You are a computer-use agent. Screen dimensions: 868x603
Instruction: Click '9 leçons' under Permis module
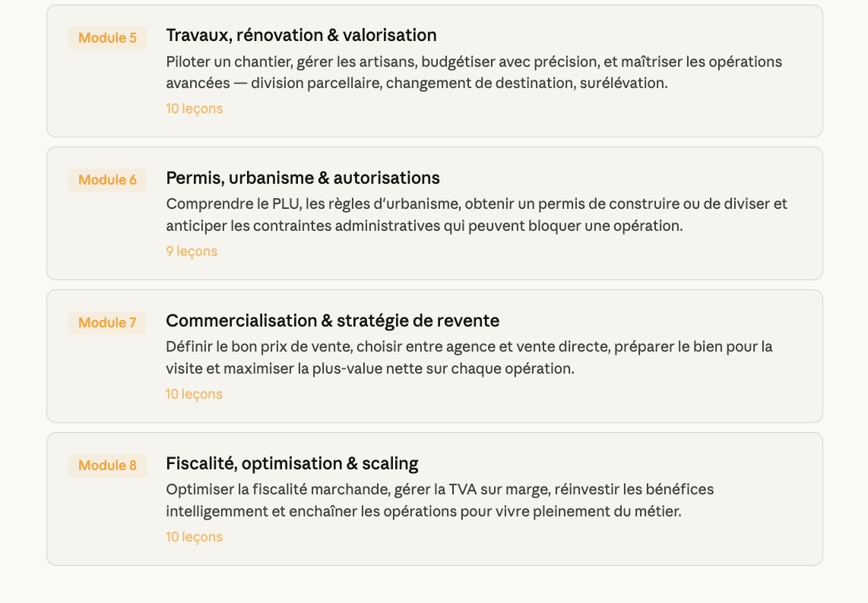coord(192,251)
